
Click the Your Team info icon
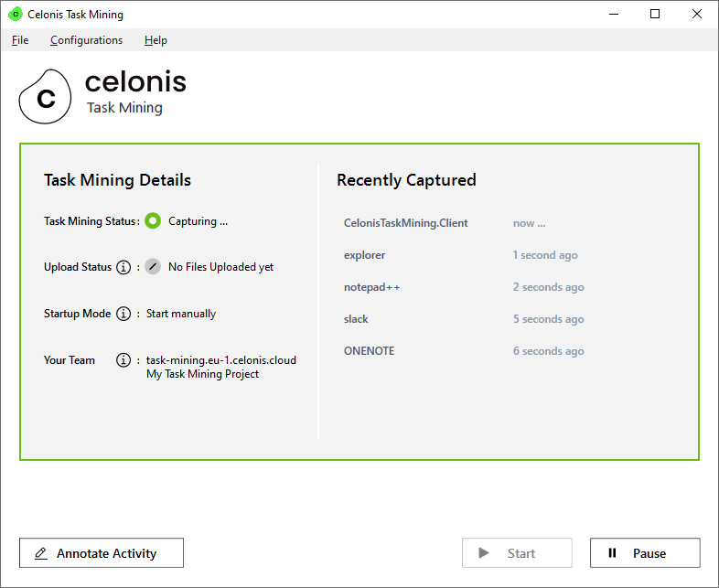coord(123,360)
